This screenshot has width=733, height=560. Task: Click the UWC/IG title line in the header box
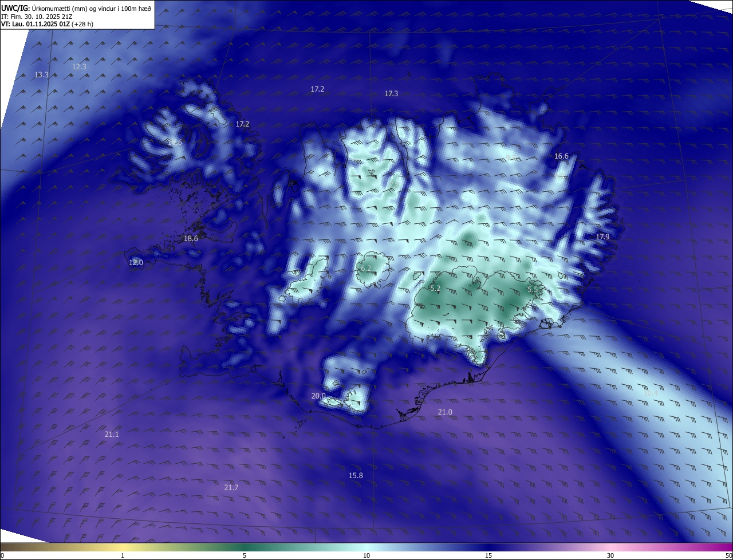76,8
